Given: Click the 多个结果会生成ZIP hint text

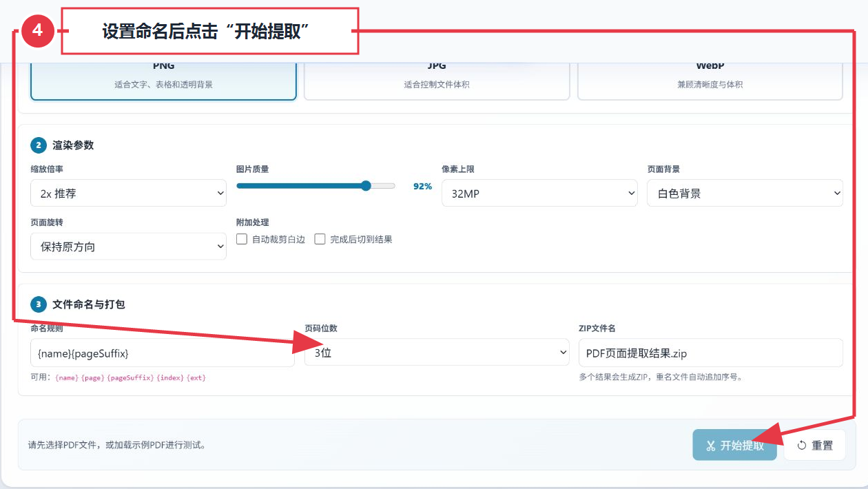Looking at the screenshot, I should point(661,377).
